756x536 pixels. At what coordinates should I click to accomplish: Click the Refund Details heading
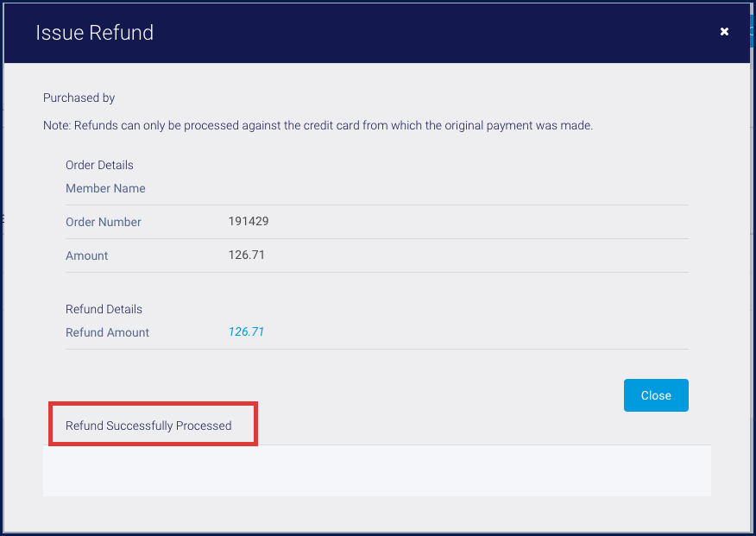[104, 309]
